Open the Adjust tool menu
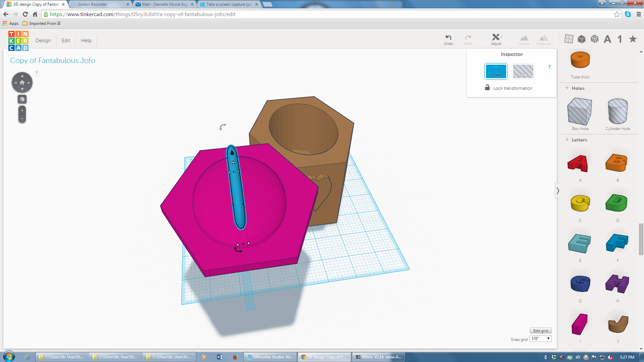The image size is (644, 362). point(496,39)
